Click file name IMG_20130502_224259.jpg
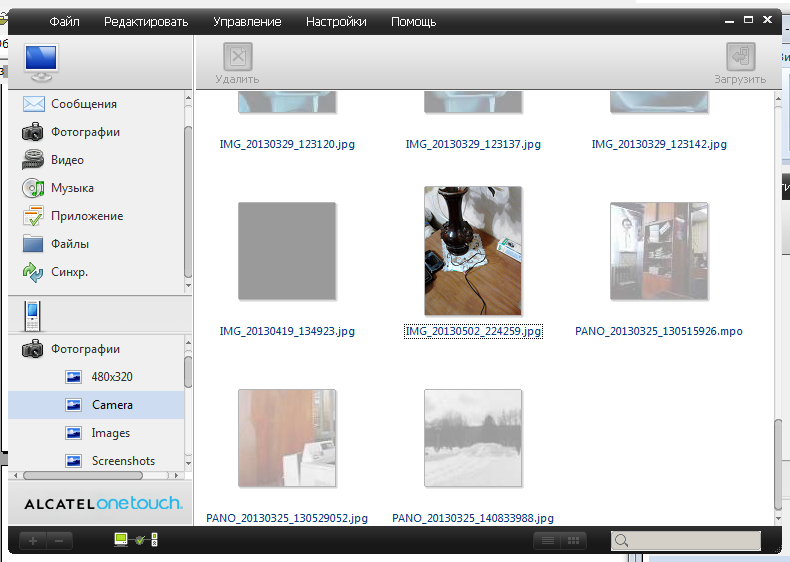 (x=473, y=331)
